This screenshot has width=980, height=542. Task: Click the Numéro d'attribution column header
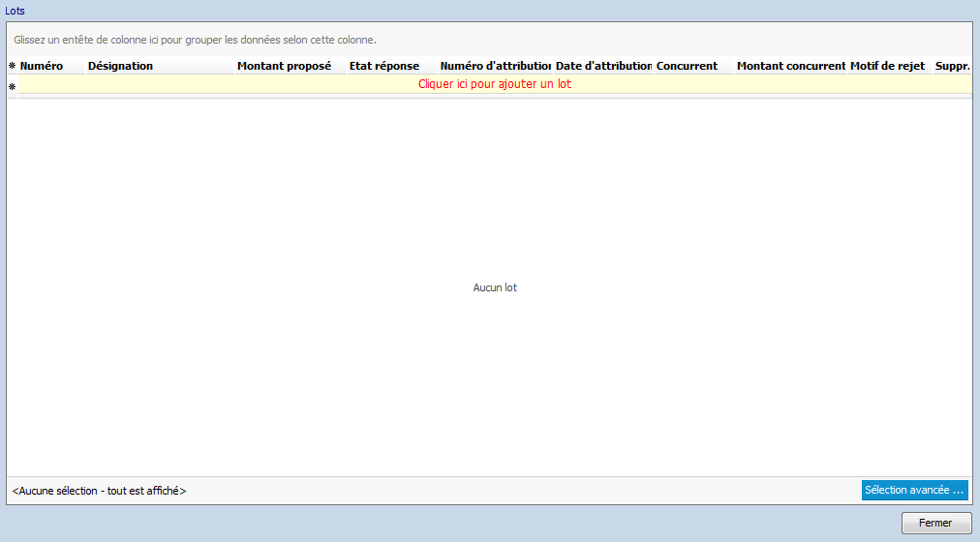pyautogui.click(x=496, y=66)
